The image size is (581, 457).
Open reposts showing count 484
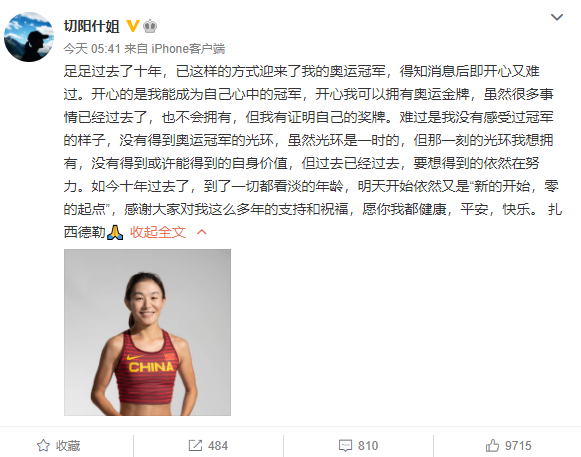[208, 446]
